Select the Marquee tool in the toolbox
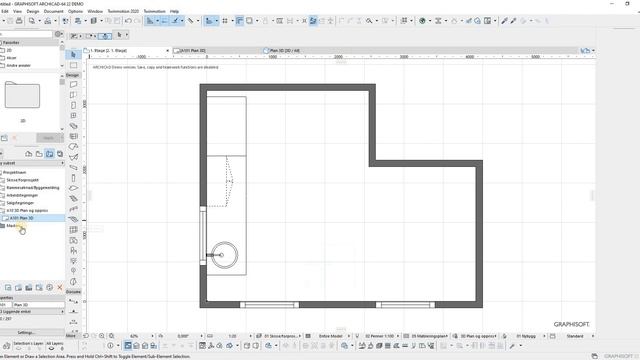 73,65
